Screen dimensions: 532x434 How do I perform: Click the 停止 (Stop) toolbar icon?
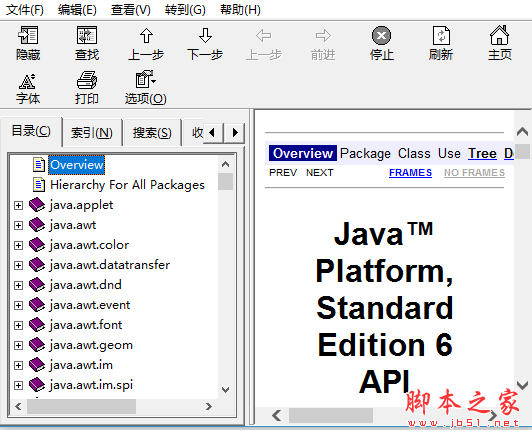(382, 35)
